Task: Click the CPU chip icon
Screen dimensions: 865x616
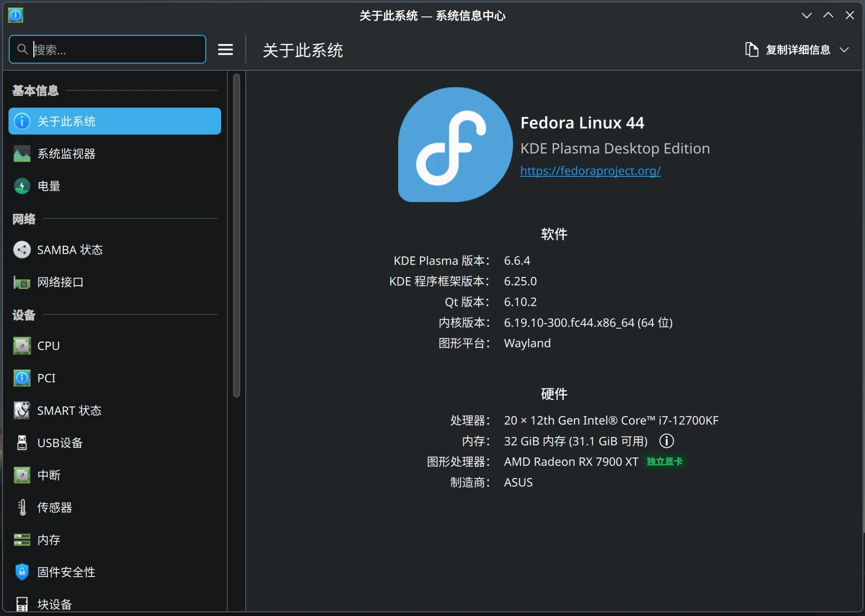Action: 22,346
